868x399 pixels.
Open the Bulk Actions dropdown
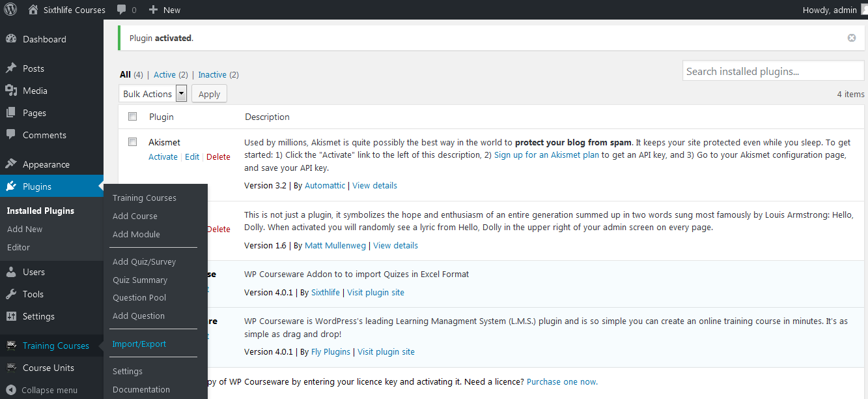pos(153,94)
